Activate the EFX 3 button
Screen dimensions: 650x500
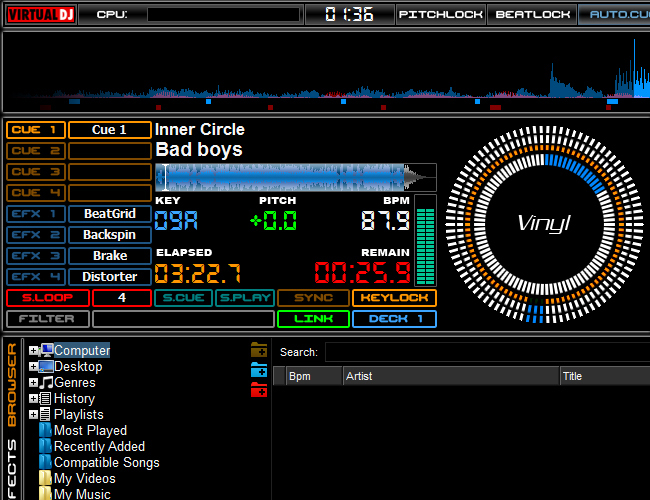pos(36,256)
